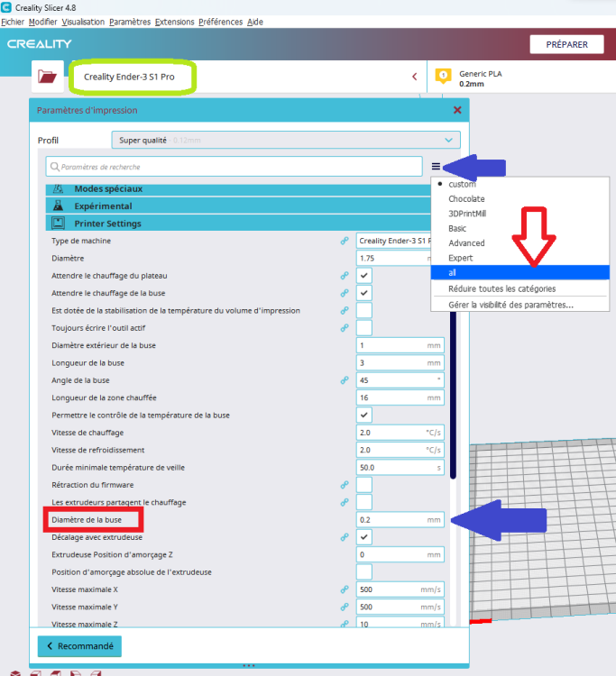The height and width of the screenshot is (676, 616).
Task: Toggle Décalage avec extrudeuse checkbox
Action: [x=364, y=537]
